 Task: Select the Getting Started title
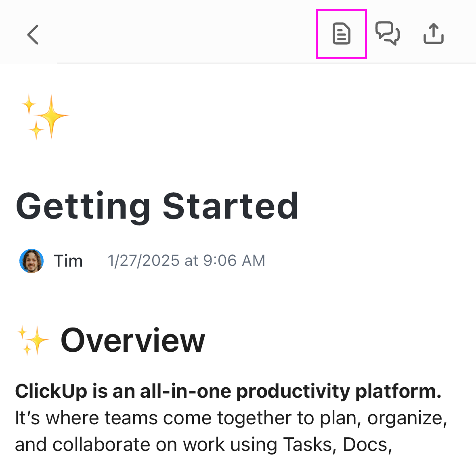(x=157, y=206)
